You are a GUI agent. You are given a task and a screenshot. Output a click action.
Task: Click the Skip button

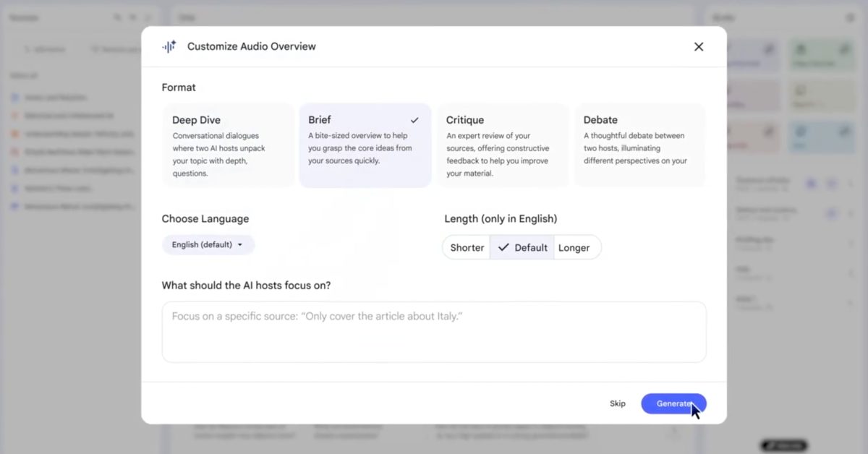coord(617,403)
